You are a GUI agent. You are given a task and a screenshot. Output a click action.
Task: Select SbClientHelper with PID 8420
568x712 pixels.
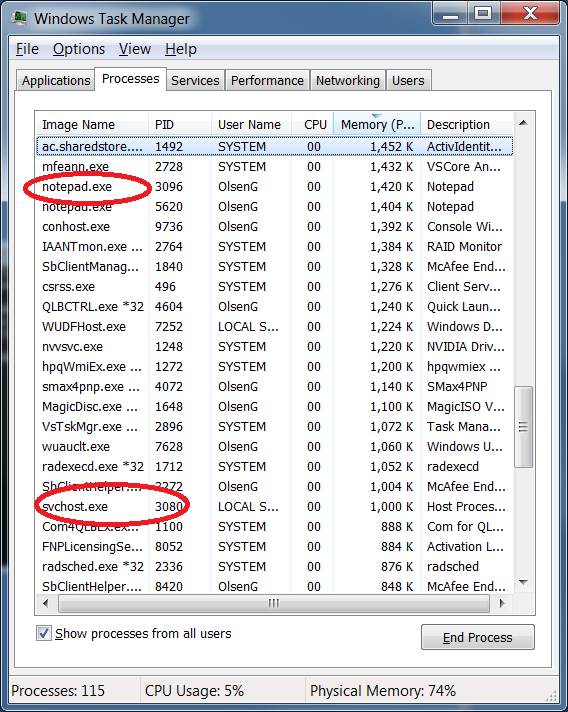[275, 586]
